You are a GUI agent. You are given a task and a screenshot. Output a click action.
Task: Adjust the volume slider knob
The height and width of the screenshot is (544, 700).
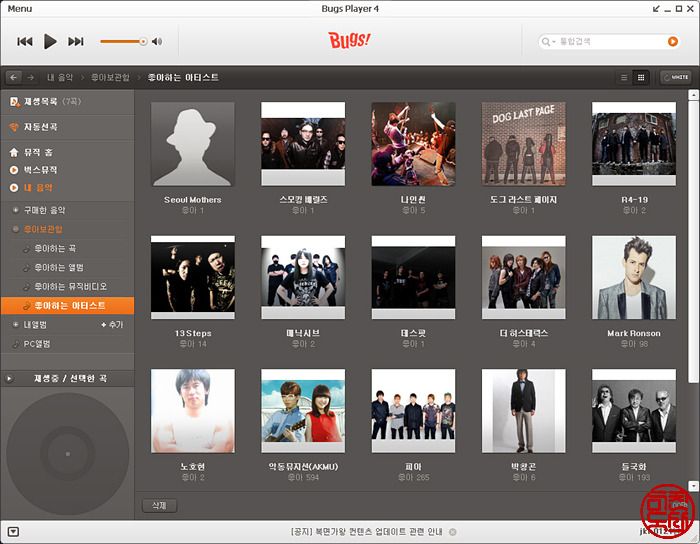click(x=143, y=42)
